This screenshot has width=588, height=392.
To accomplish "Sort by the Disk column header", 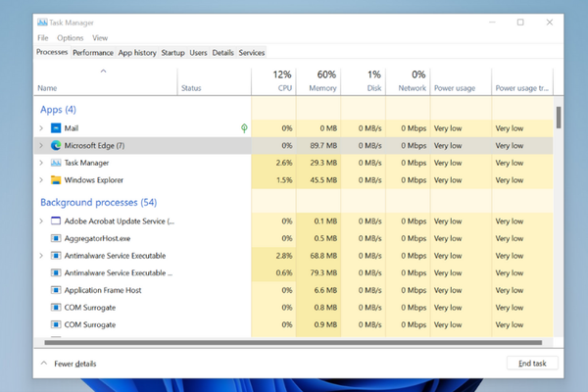I will pyautogui.click(x=364, y=81).
